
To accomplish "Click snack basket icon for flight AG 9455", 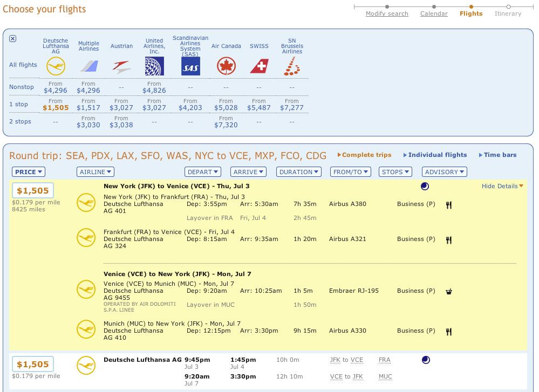I will [448, 291].
